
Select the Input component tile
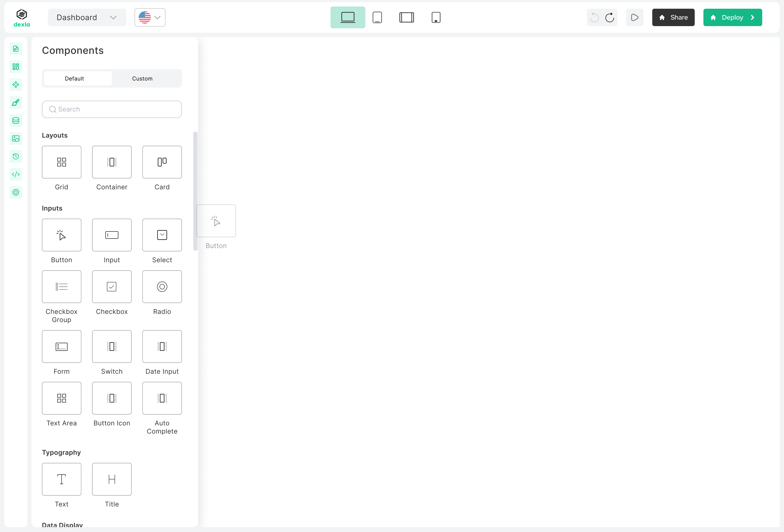(x=112, y=235)
